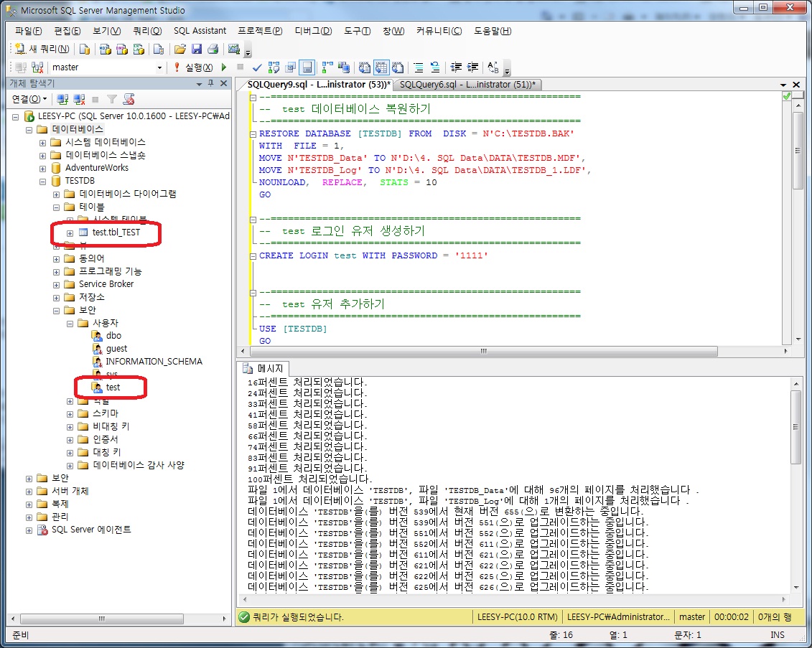Collapse the TESTDB database node

42,181
